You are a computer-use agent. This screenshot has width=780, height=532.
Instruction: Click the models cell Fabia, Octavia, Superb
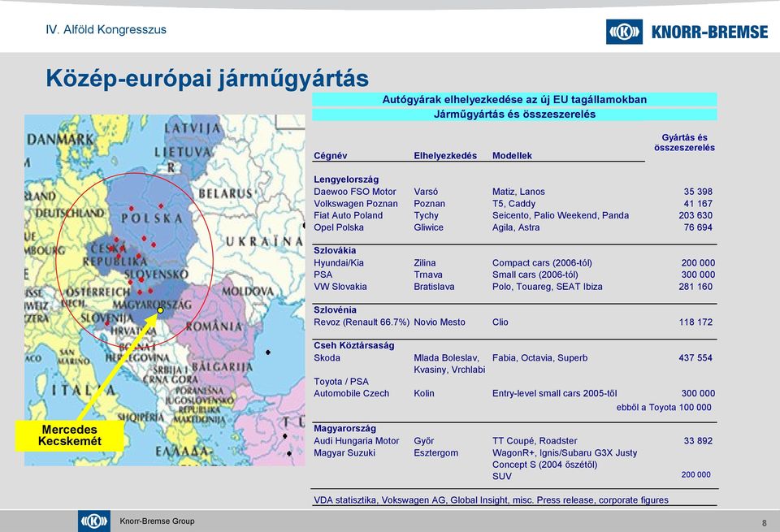click(x=539, y=358)
